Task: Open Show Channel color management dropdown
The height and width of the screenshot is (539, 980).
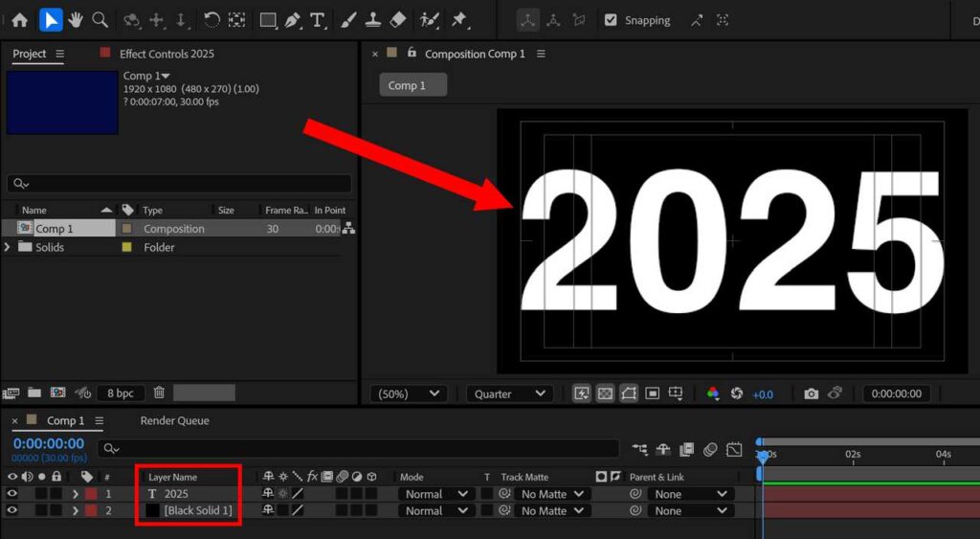Action: pyautogui.click(x=712, y=393)
